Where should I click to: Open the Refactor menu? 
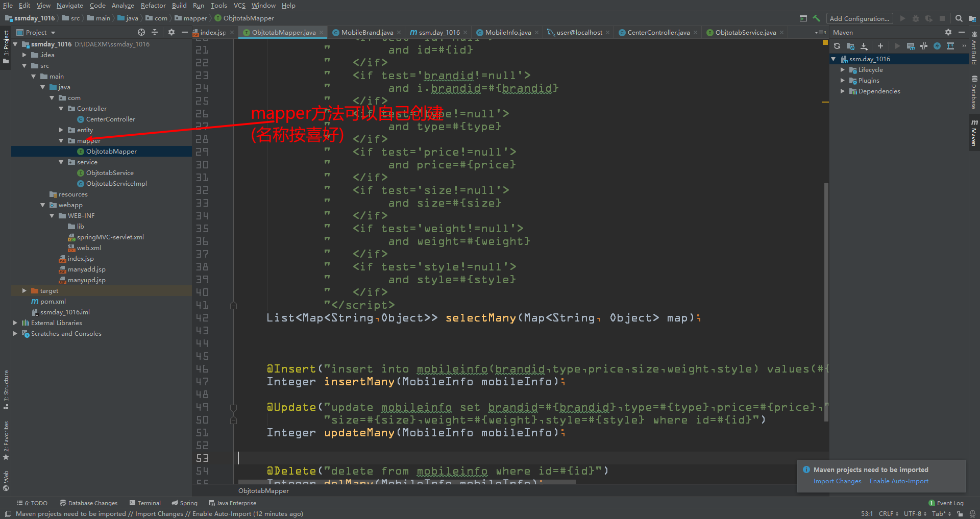[153, 6]
